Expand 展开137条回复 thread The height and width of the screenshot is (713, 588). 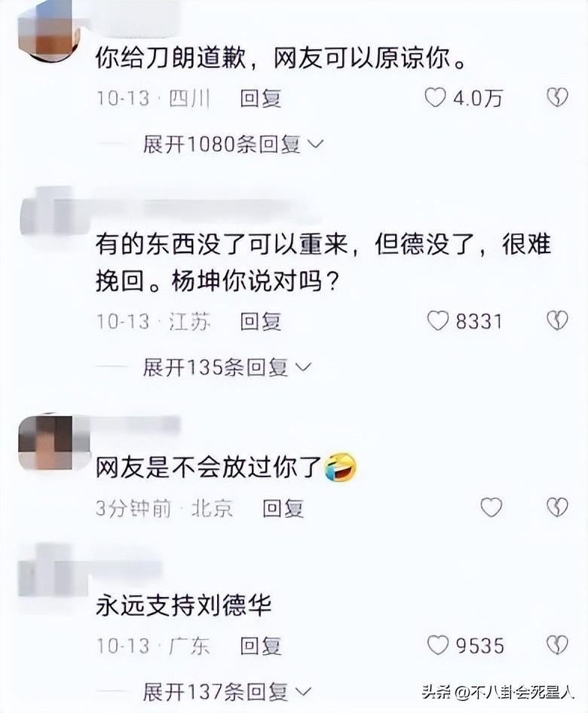pyautogui.click(x=226, y=692)
